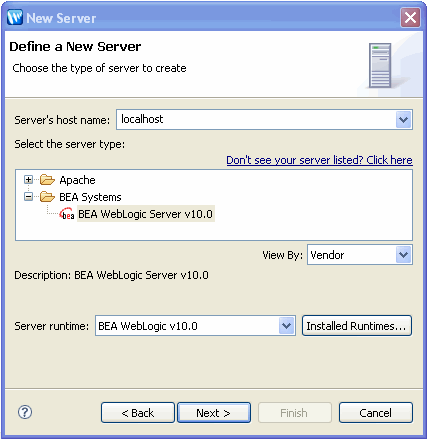The height and width of the screenshot is (439, 427).
Task: Click the help question mark icon
Action: point(25,412)
